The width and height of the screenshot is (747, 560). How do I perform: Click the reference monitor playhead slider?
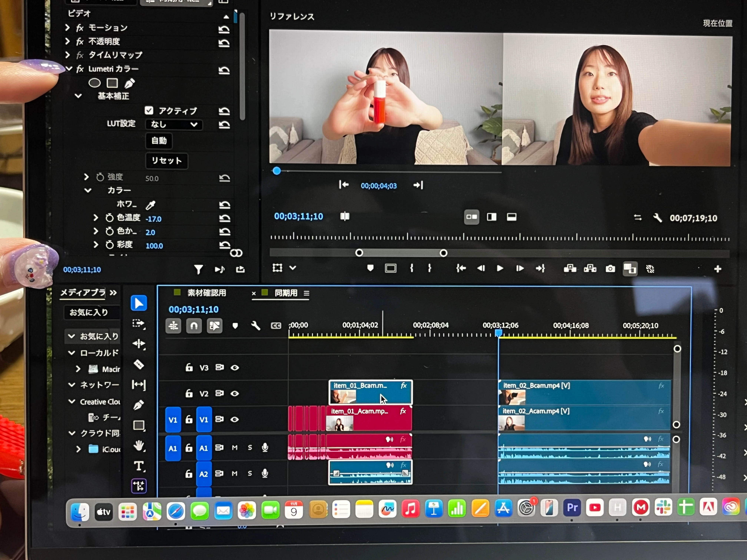277,171
